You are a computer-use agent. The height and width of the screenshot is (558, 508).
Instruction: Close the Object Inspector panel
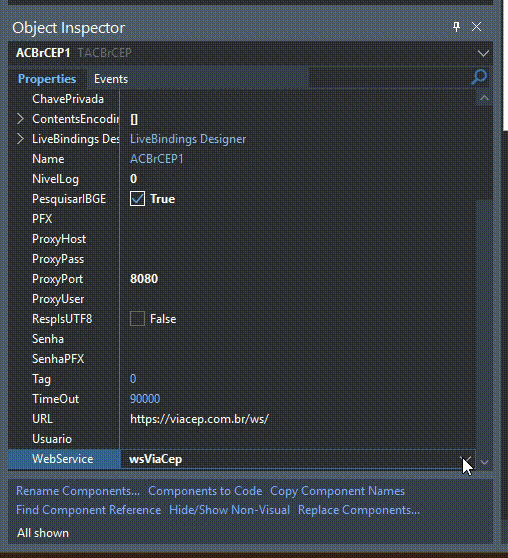(476, 27)
